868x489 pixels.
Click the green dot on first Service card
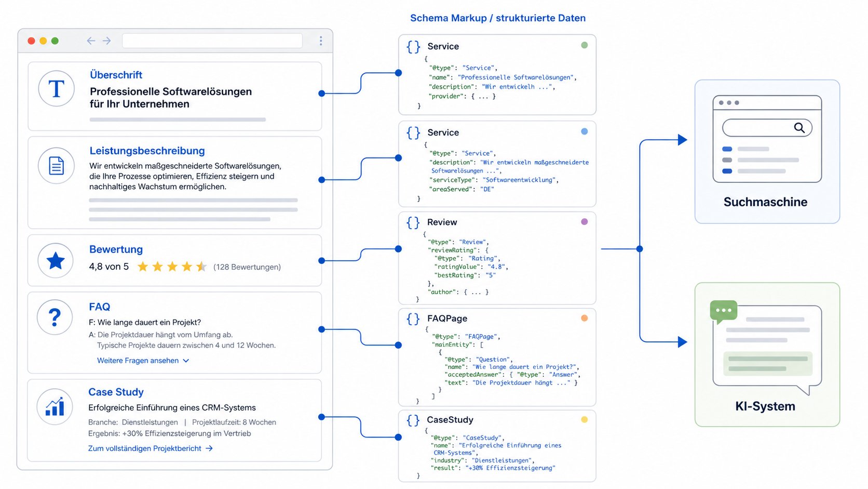[x=585, y=45]
